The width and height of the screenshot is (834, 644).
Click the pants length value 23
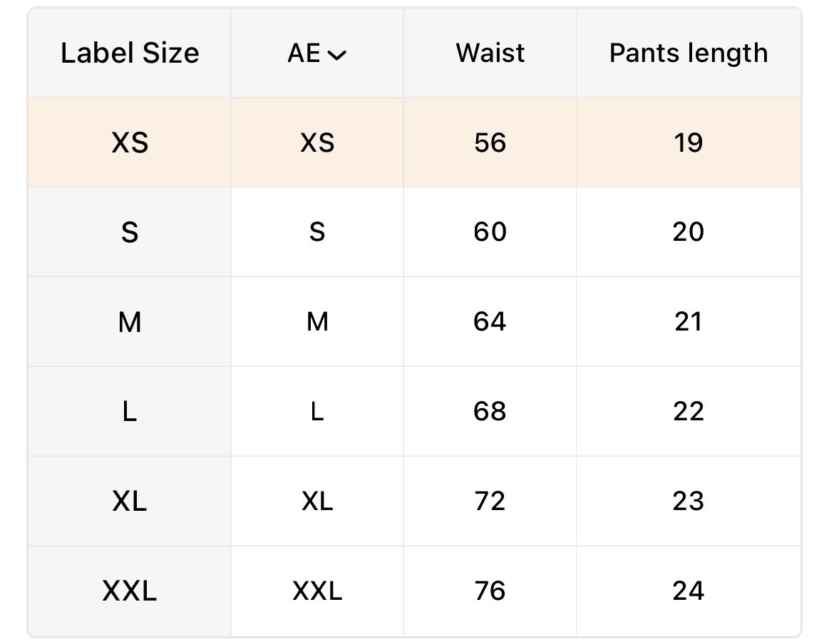coord(689,502)
